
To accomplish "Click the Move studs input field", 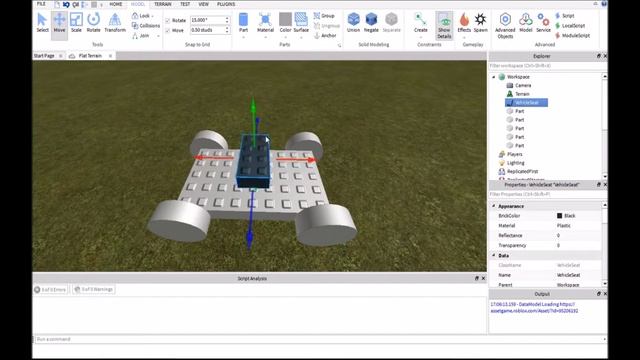I will [x=207, y=30].
